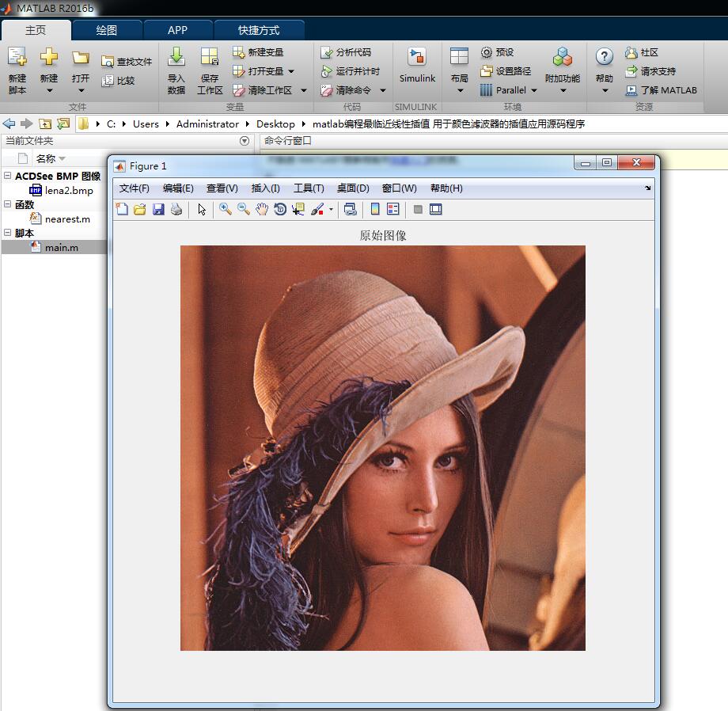Viewport: 728px width, 711px height.
Task: Click Run and Time (运行并计时) button
Action: pos(350,71)
